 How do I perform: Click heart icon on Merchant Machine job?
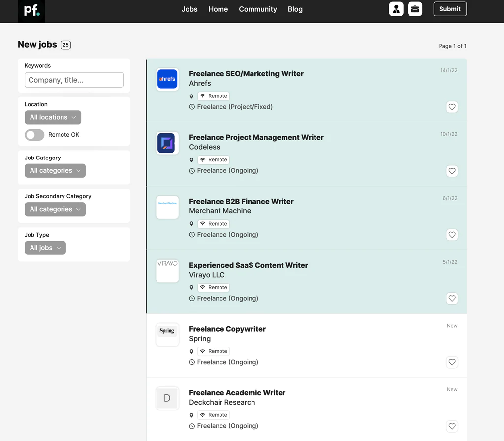click(452, 235)
